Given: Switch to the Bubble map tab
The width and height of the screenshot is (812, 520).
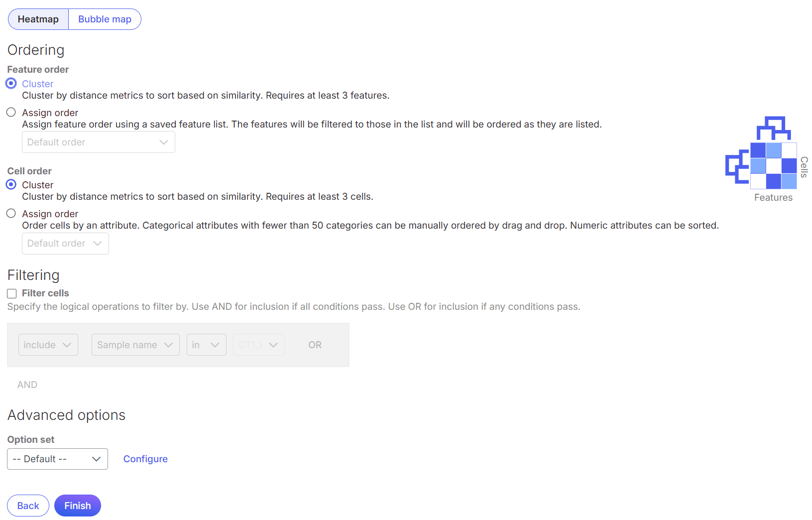Looking at the screenshot, I should click(x=105, y=19).
